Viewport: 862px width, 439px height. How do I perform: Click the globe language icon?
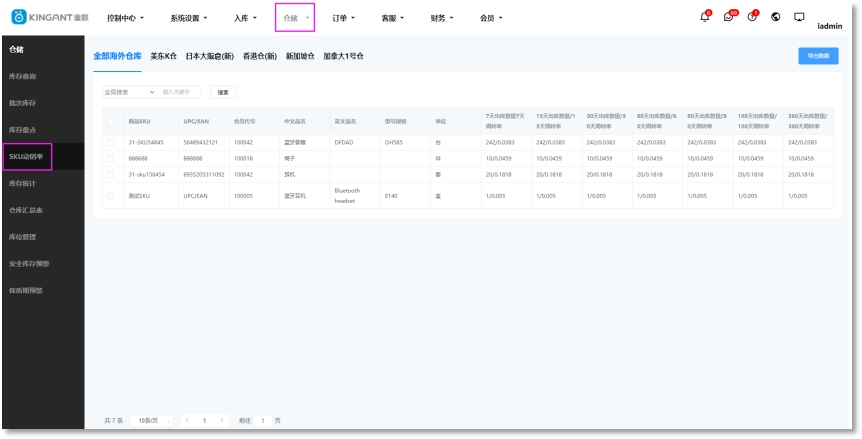click(776, 17)
